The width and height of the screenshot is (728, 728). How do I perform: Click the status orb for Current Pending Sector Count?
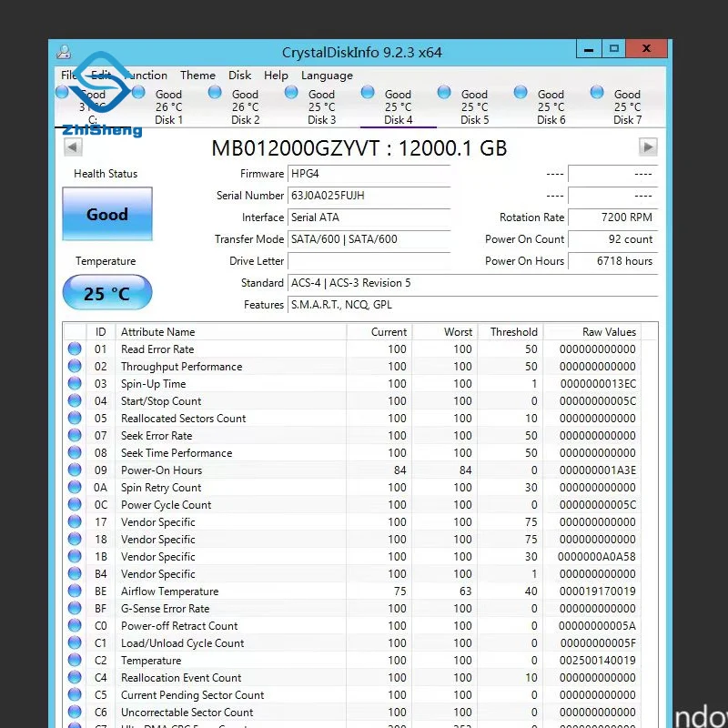tap(75, 694)
